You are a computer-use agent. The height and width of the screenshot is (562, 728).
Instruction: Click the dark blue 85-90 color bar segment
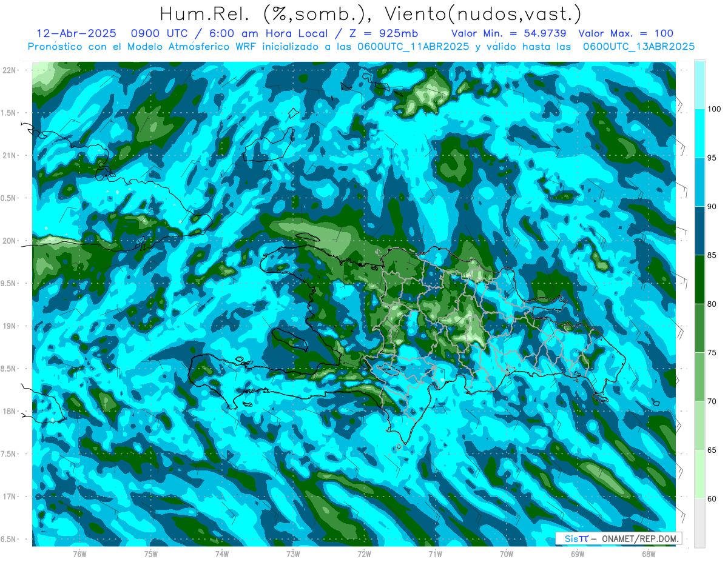click(x=699, y=231)
